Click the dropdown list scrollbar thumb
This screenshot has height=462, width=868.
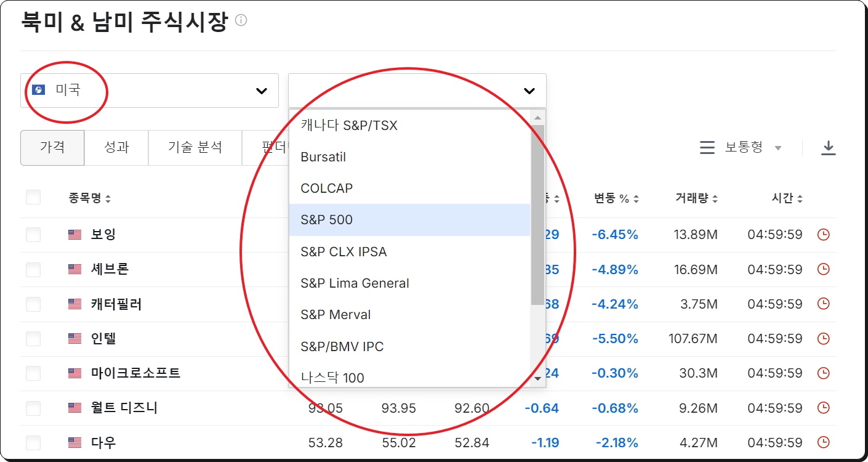coord(537,214)
